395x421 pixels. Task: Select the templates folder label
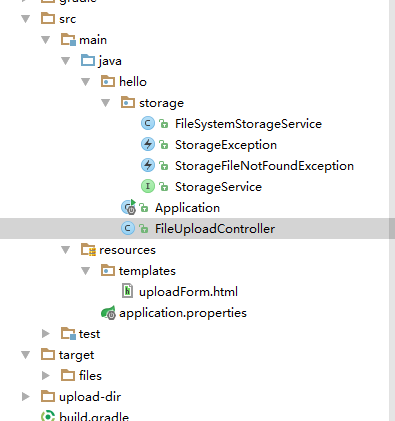[x=147, y=271]
